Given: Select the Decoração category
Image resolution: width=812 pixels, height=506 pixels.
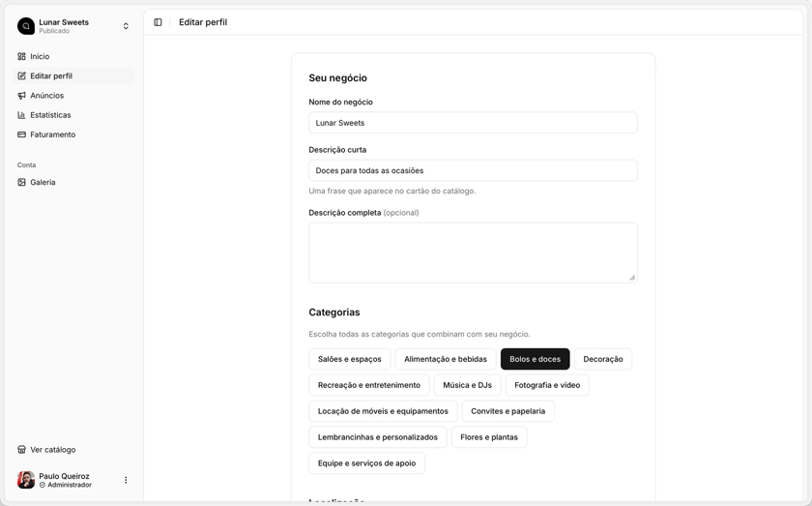Looking at the screenshot, I should pyautogui.click(x=603, y=359).
